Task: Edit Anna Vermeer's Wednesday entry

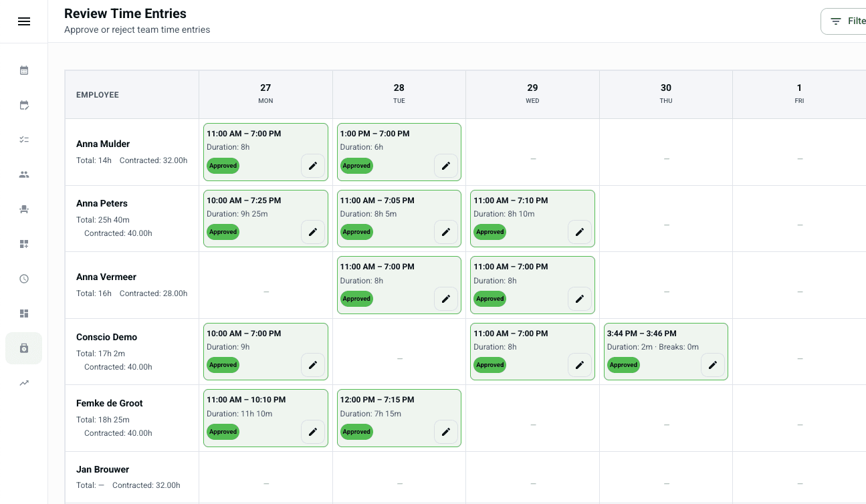Action: tap(580, 299)
